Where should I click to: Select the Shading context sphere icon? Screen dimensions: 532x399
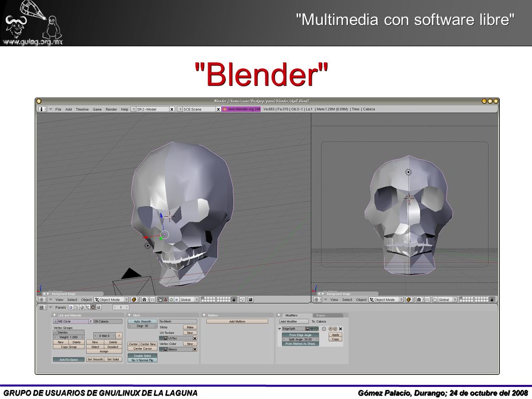[82, 307]
